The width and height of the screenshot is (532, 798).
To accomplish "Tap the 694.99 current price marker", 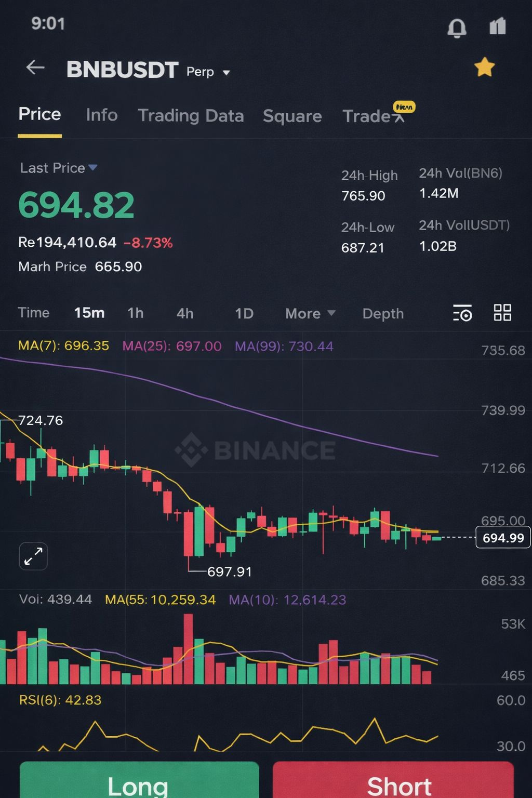I will [x=503, y=538].
